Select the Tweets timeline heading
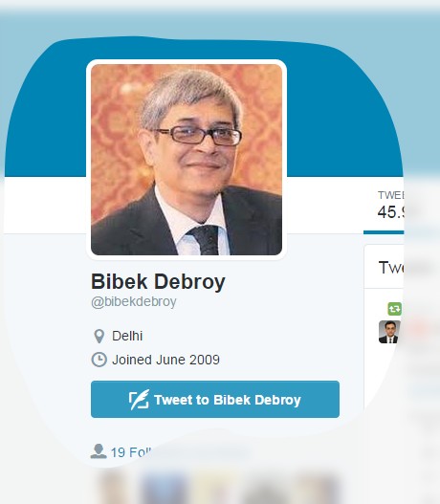Image resolution: width=440 pixels, height=504 pixels. point(391,268)
